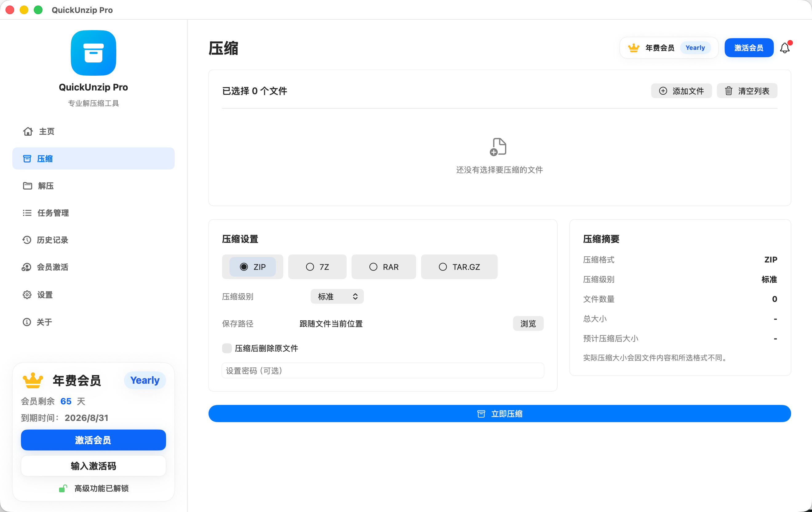Image resolution: width=812 pixels, height=512 pixels.
Task: Choose the TAR.GZ format option
Action: [459, 267]
